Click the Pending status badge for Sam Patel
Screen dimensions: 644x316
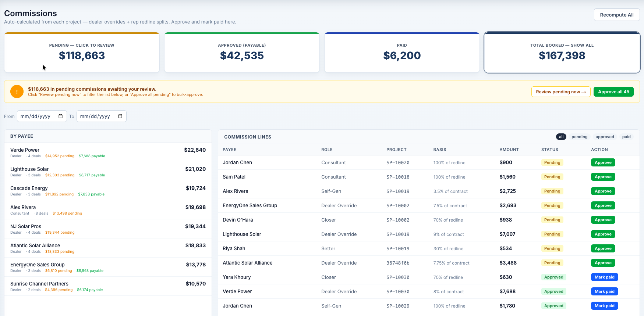coord(552,177)
